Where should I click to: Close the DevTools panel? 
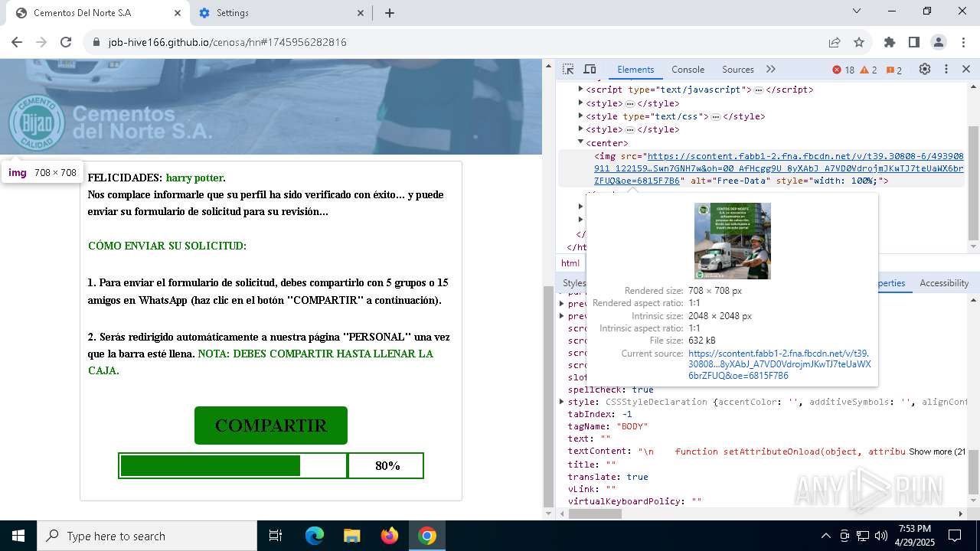(x=966, y=70)
